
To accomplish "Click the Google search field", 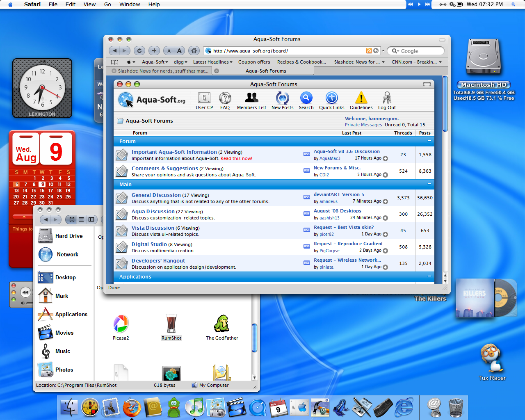I will pyautogui.click(x=415, y=51).
